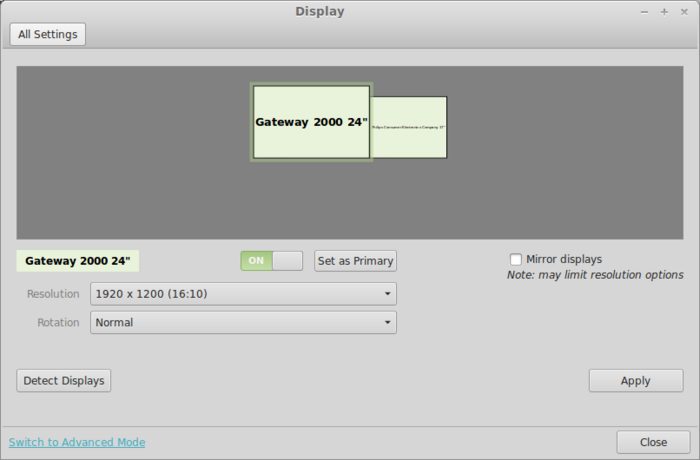Click Set as Primary button
Image resolution: width=700 pixels, height=460 pixels.
355,261
